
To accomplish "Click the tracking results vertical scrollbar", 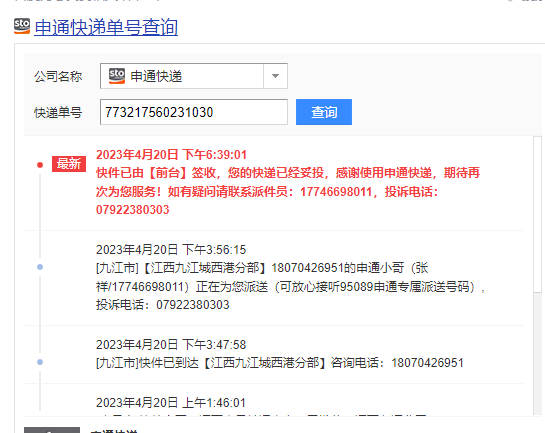I will [x=537, y=275].
